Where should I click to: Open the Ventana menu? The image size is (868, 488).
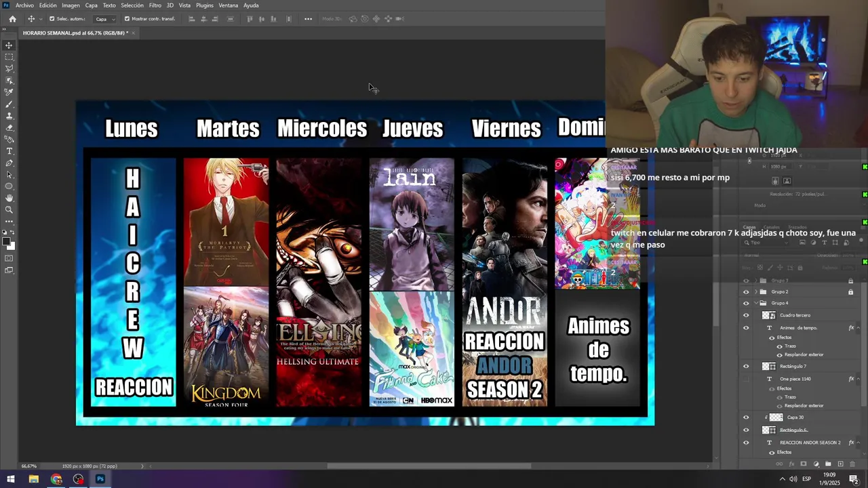click(x=229, y=5)
